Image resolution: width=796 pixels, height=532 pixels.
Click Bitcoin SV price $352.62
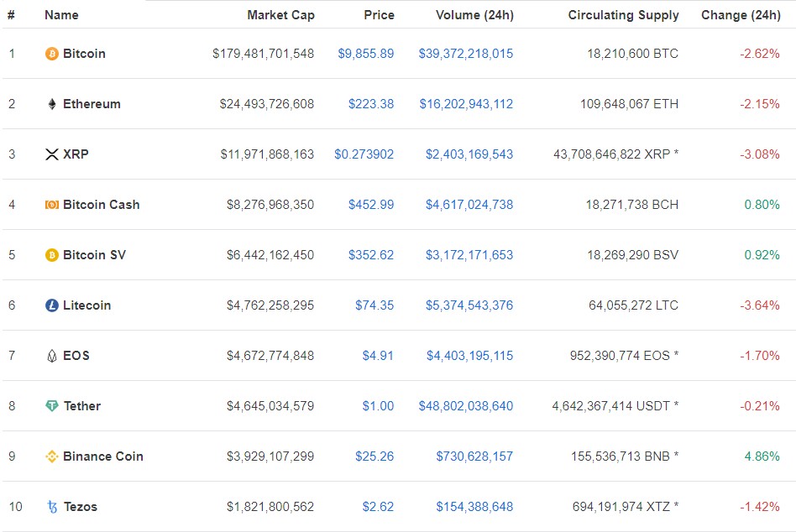pyautogui.click(x=371, y=254)
